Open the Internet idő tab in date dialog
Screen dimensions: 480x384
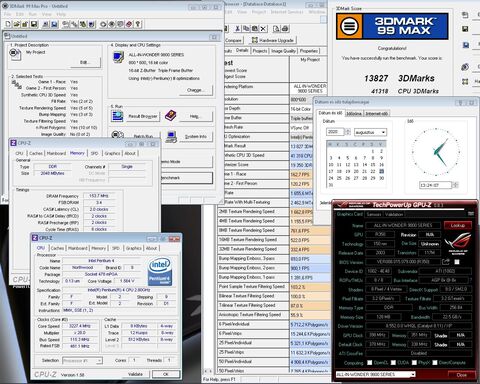coord(377,114)
